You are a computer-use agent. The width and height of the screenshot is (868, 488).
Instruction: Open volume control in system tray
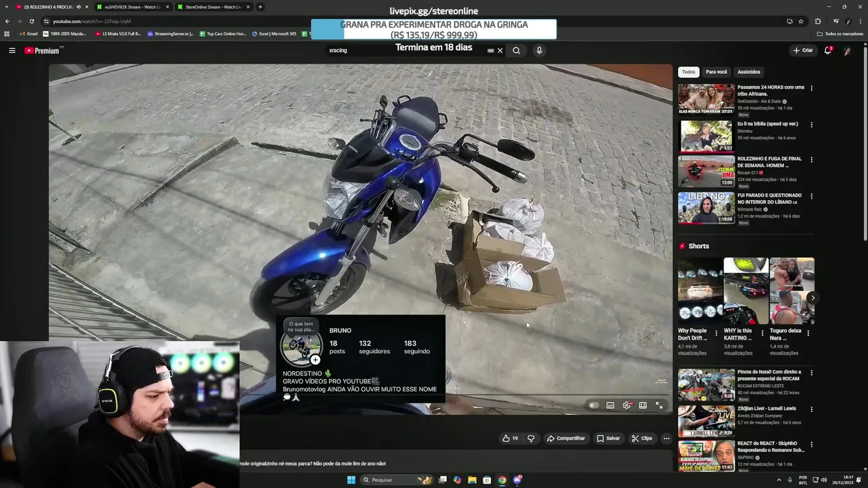pyautogui.click(x=824, y=480)
